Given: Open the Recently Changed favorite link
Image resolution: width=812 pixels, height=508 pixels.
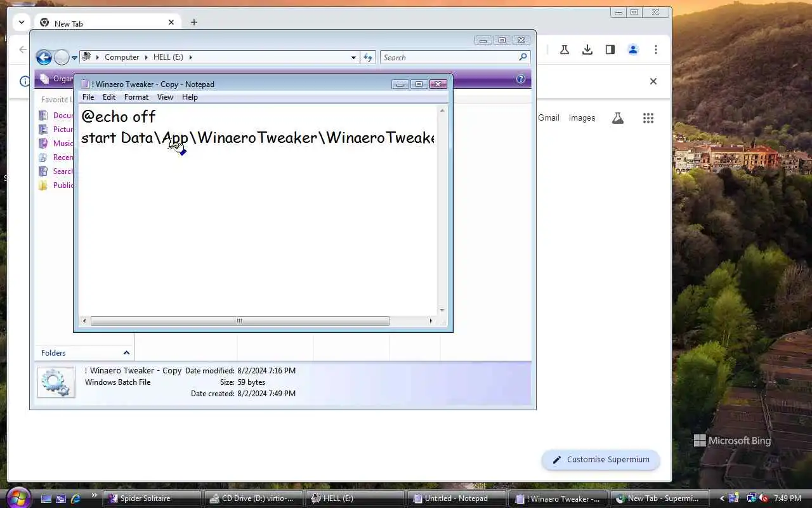Looking at the screenshot, I should coord(56,157).
